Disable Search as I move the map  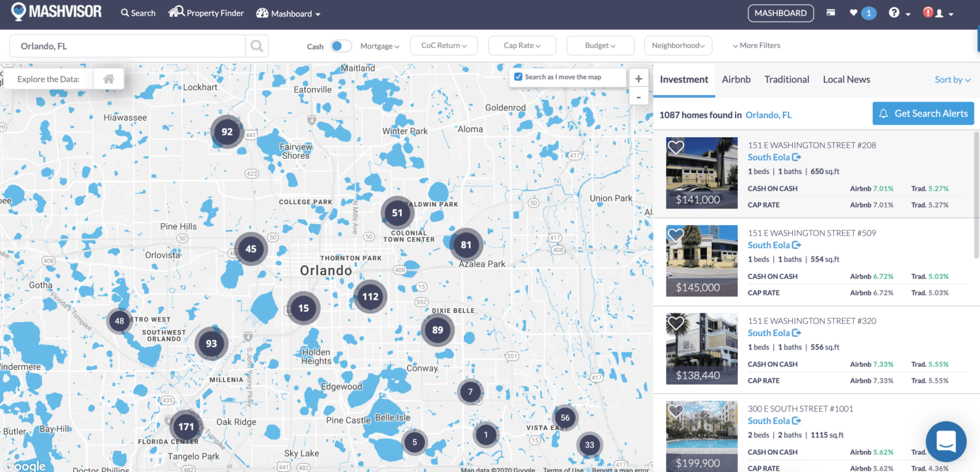pyautogui.click(x=518, y=77)
